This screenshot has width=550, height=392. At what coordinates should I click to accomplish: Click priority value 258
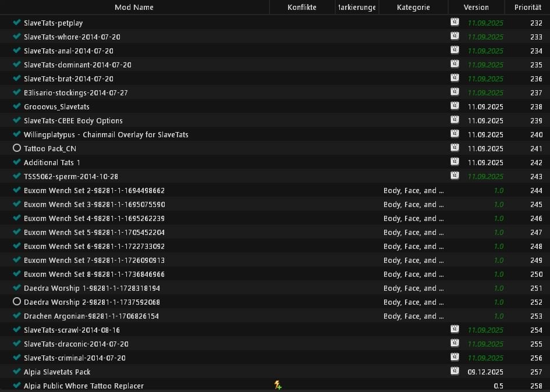(x=536, y=386)
